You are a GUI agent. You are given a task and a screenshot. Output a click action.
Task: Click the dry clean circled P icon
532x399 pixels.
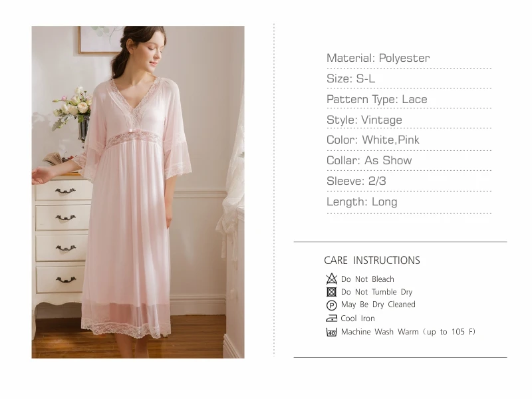(331, 305)
